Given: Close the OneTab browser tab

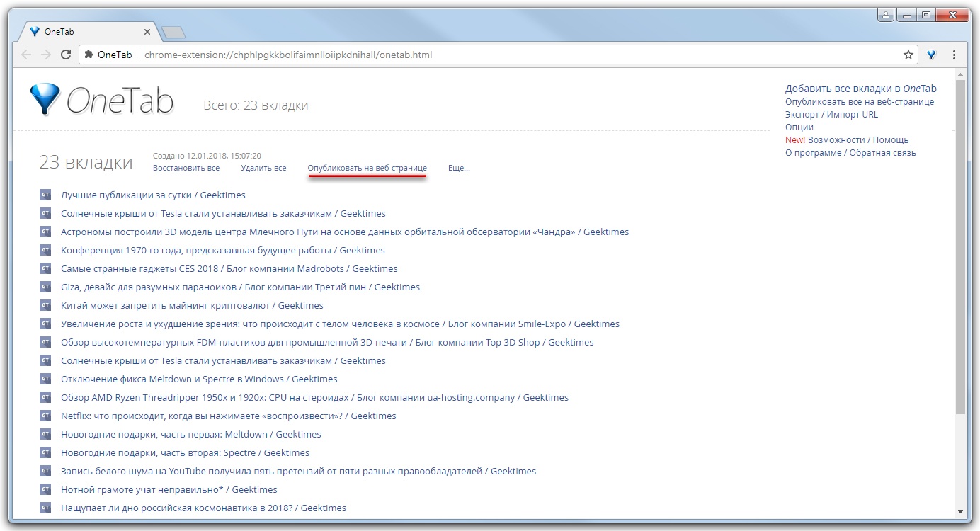Looking at the screenshot, I should click(147, 32).
